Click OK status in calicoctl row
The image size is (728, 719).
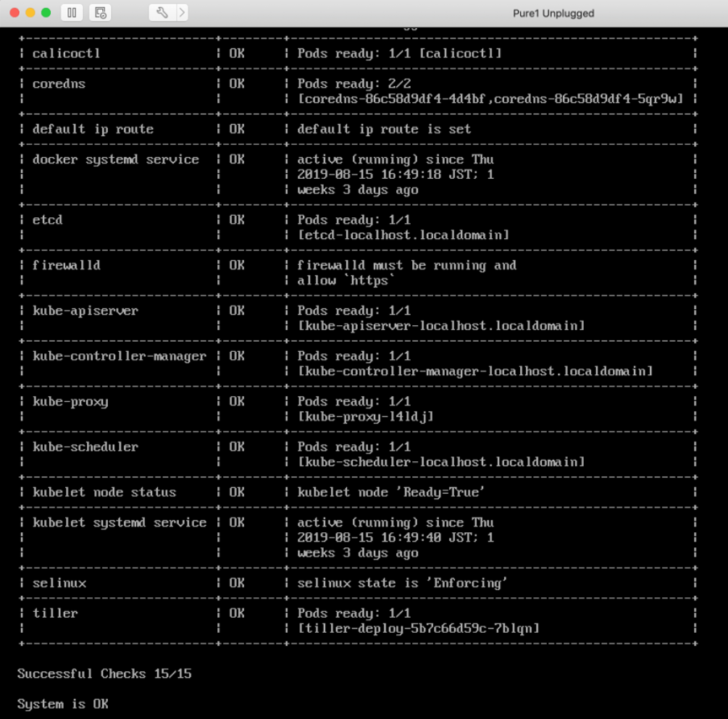coord(237,54)
